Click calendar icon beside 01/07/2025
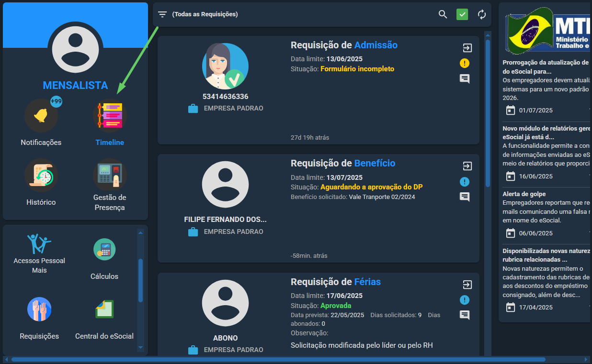The image size is (592, 364). tap(511, 110)
